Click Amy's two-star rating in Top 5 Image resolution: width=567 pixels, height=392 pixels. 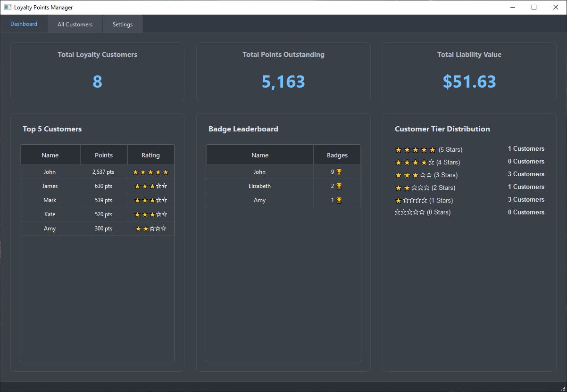point(150,229)
